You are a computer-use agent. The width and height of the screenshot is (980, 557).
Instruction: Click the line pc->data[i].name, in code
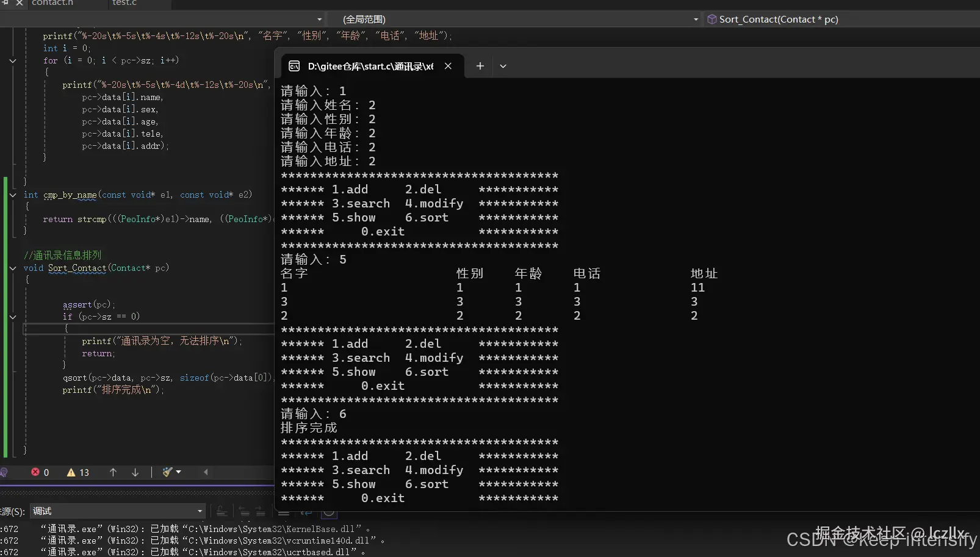(122, 97)
